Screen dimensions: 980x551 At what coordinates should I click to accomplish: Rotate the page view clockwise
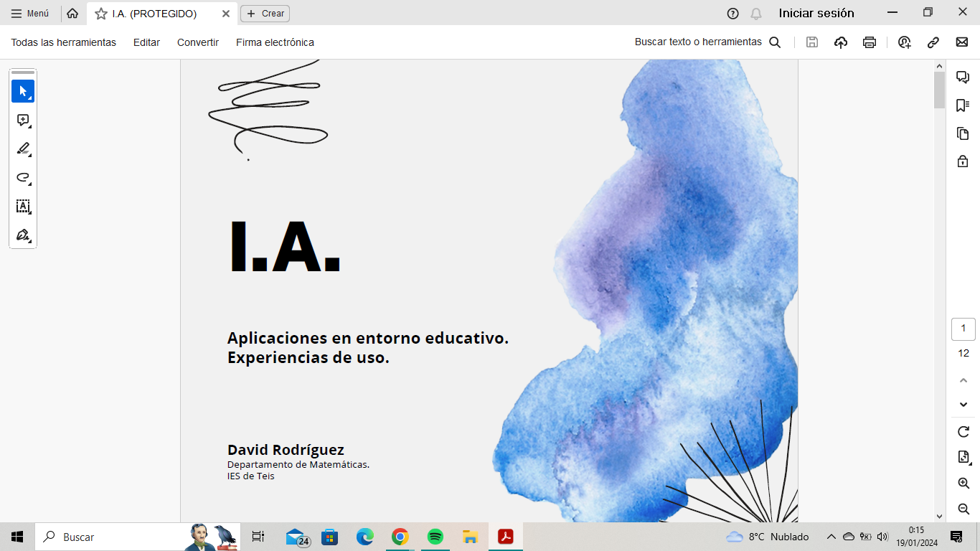click(x=963, y=432)
